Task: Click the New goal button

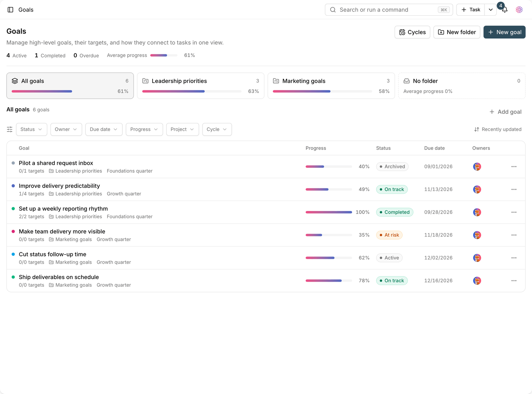Action: pos(504,32)
